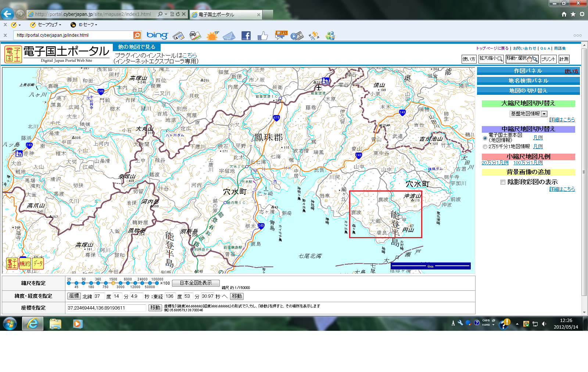The width and height of the screenshot is (588, 372).
Task: Select the 移動・選択 hand pointer tool
Action: [x=522, y=59]
